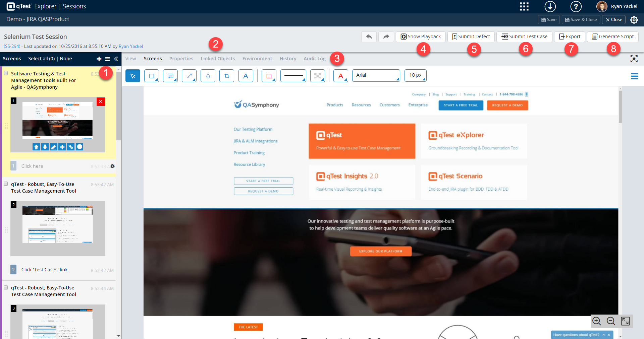Toggle fullscreen screen view

tap(634, 59)
